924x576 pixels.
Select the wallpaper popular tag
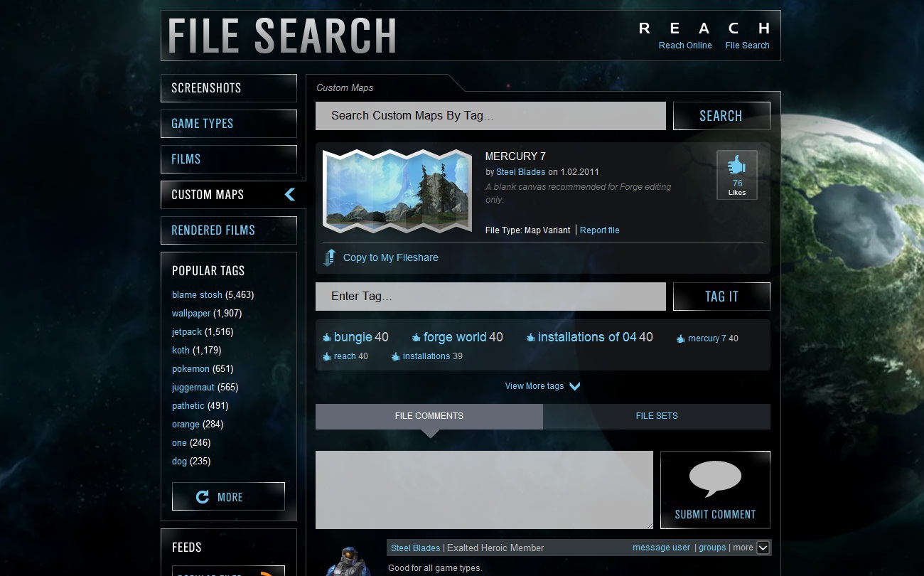click(191, 314)
